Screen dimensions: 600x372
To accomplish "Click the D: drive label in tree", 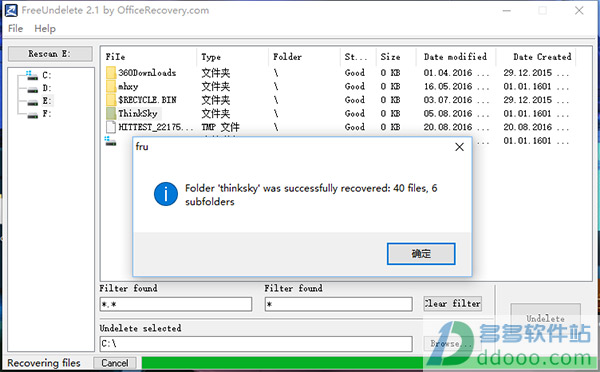I will coord(47,88).
